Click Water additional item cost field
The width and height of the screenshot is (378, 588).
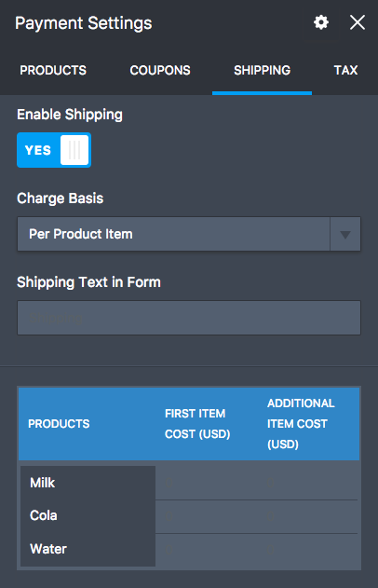point(307,550)
